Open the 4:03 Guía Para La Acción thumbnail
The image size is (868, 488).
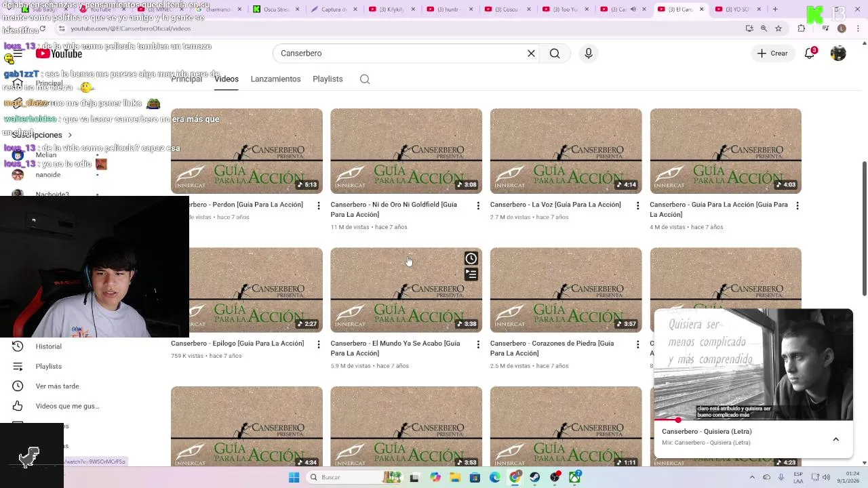pos(726,151)
